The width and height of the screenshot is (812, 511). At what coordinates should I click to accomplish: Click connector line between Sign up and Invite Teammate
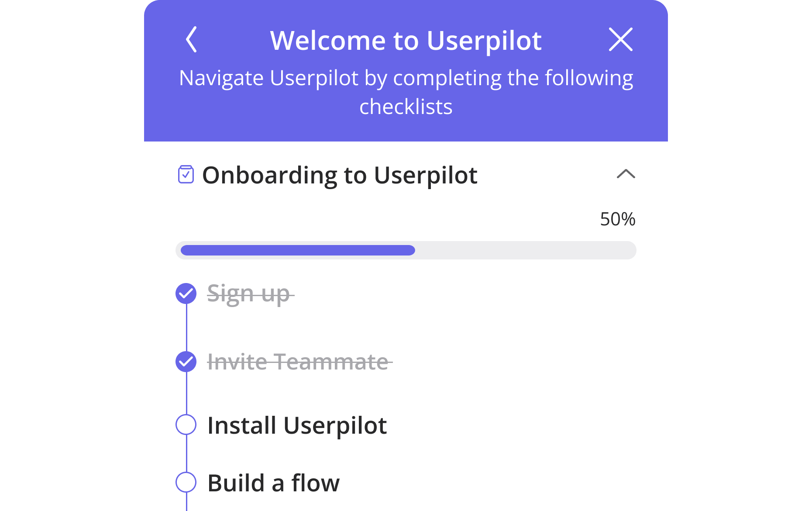[186, 328]
